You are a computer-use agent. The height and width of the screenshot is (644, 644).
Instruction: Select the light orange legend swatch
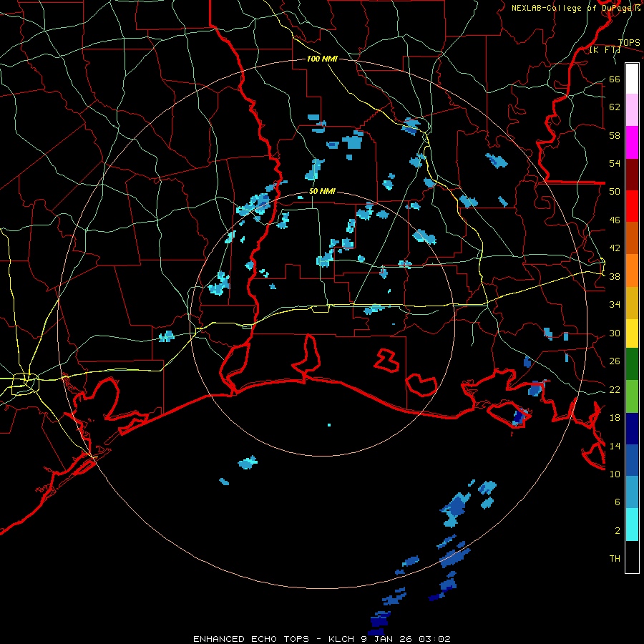click(632, 270)
